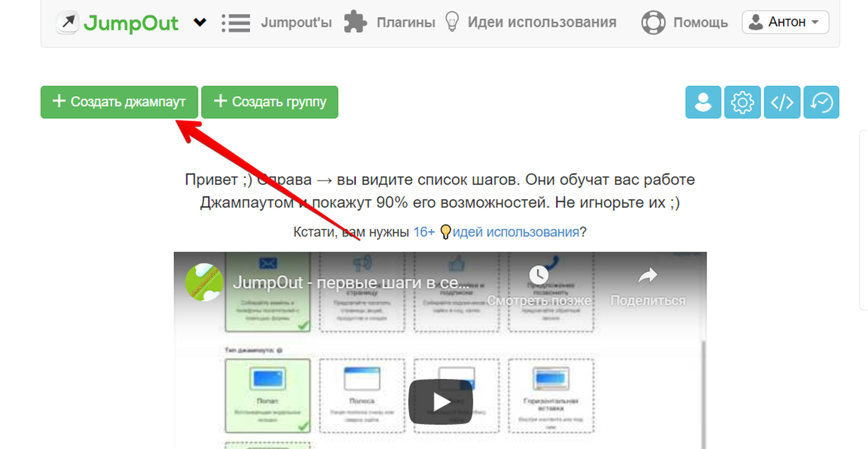
Task: Click the lifebuoy help icon
Action: [653, 22]
